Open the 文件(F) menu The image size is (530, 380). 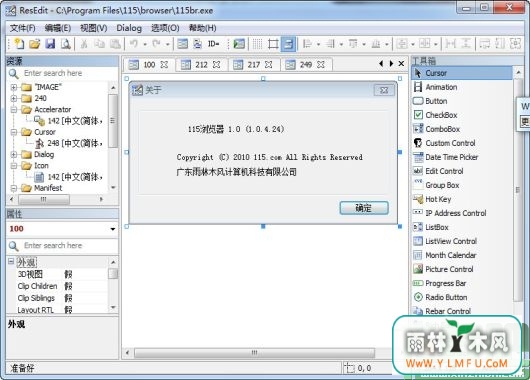click(22, 28)
